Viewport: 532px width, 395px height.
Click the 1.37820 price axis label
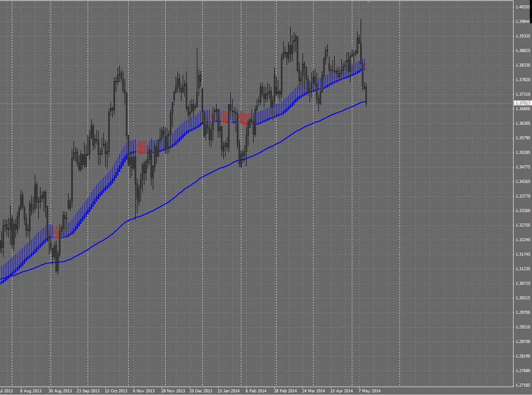[x=523, y=80]
